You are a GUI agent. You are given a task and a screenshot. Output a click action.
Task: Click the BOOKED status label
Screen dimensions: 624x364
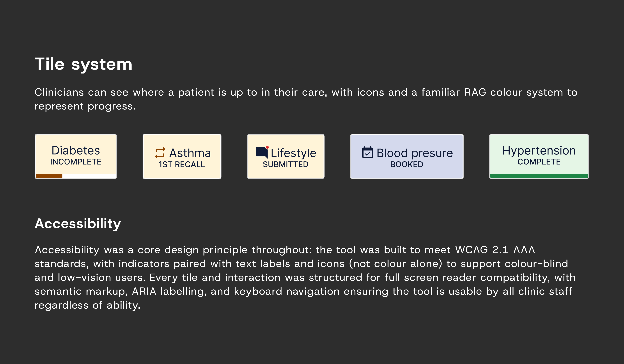tap(407, 164)
